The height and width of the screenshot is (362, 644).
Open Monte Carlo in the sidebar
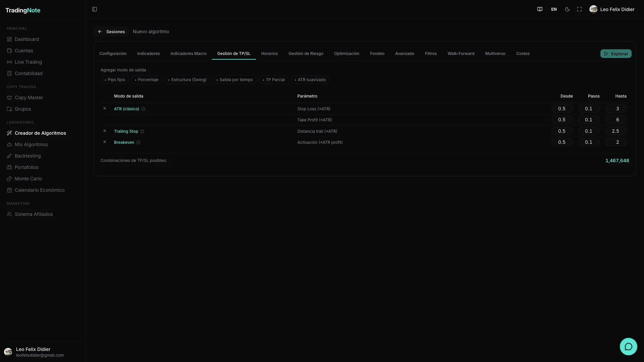point(43,179)
